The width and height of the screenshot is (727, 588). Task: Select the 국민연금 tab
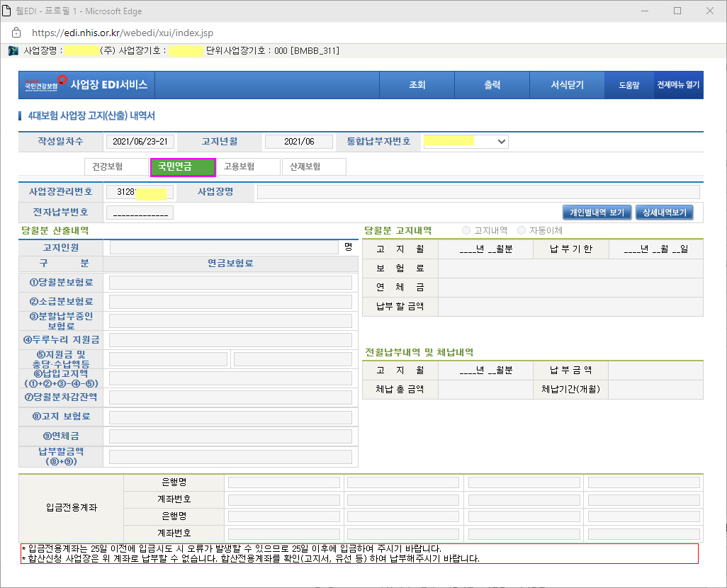click(183, 167)
